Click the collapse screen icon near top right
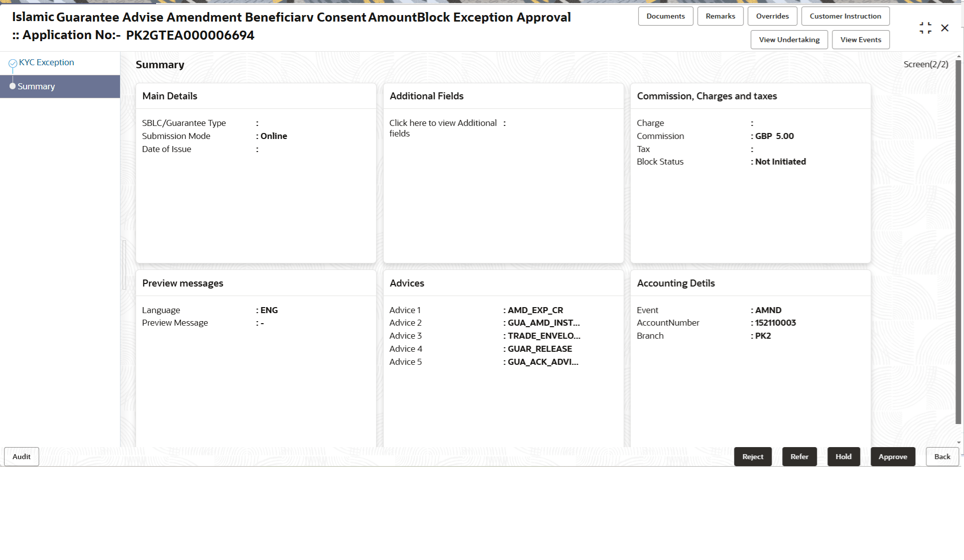The width and height of the screenshot is (964, 560). 925,28
